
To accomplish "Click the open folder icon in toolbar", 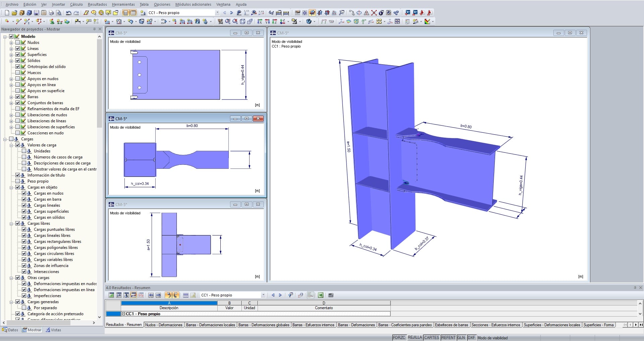I will click(x=14, y=13).
